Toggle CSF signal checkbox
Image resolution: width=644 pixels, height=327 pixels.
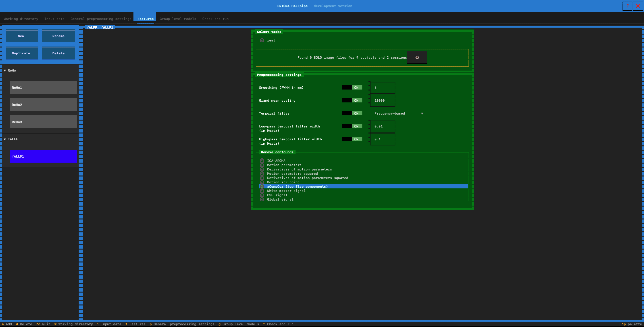(x=262, y=195)
